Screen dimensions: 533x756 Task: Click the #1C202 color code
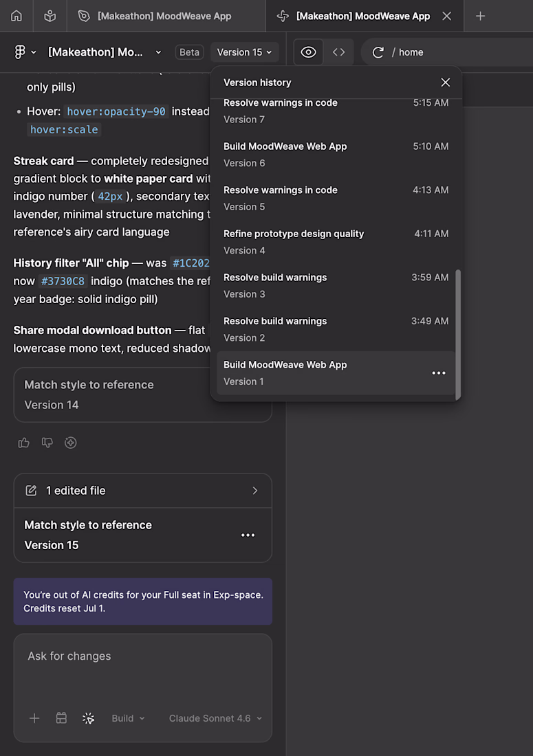point(191,263)
